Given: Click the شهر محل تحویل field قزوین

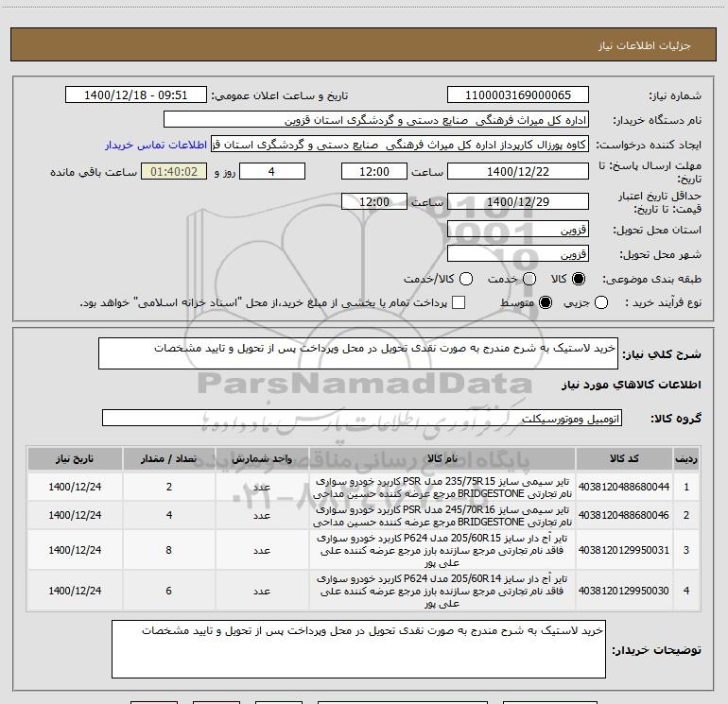Looking at the screenshot, I should (x=518, y=254).
